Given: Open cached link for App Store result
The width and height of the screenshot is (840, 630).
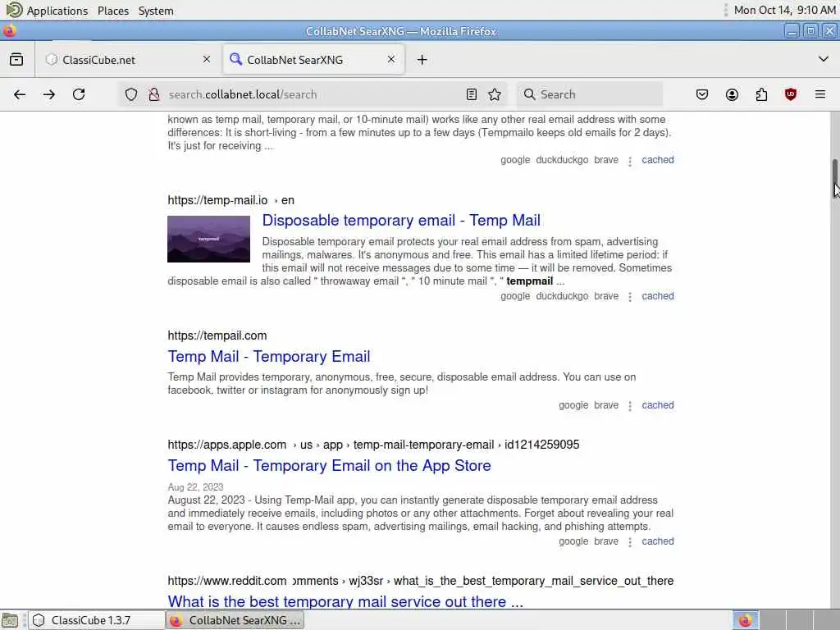Looking at the screenshot, I should tap(658, 541).
